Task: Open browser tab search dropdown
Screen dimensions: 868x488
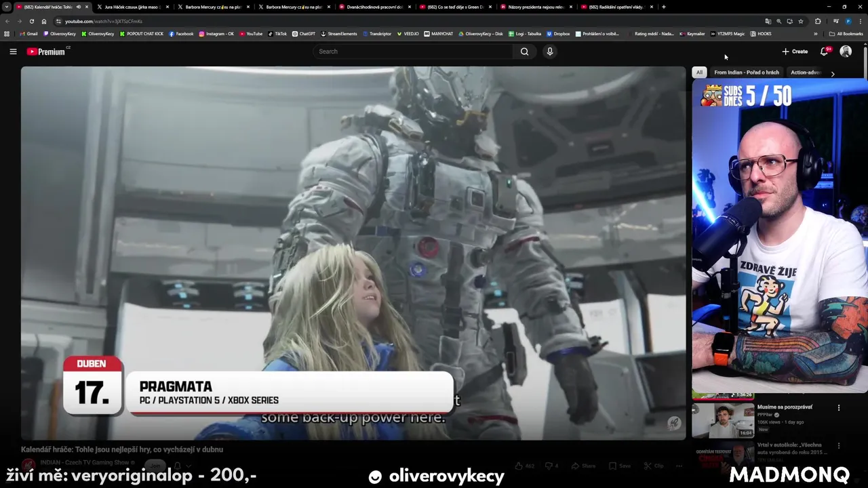Action: (x=7, y=7)
